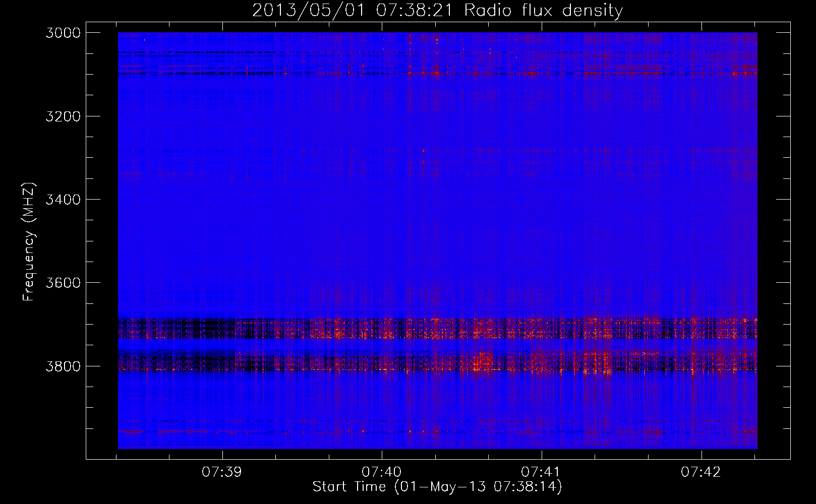Click the 3200 frequency axis label
816x504 pixels.
[x=63, y=116]
